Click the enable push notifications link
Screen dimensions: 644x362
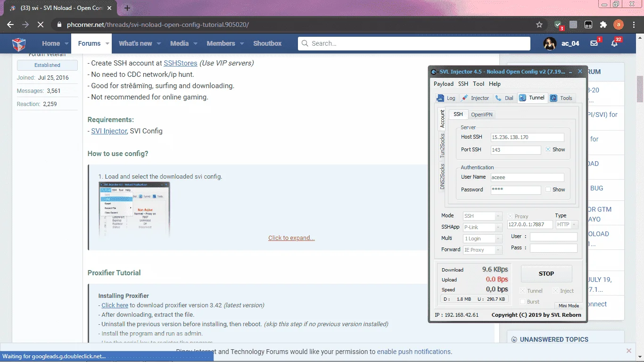point(414,352)
